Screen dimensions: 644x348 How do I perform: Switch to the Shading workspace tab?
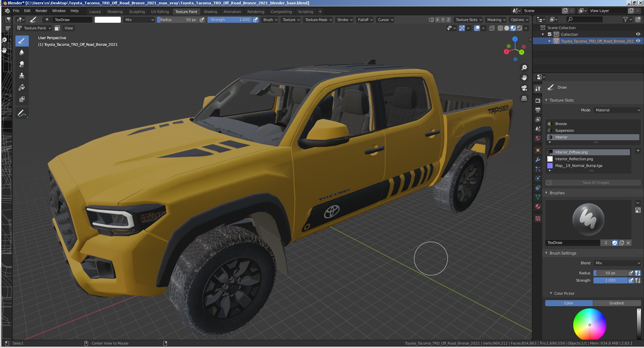210,12
